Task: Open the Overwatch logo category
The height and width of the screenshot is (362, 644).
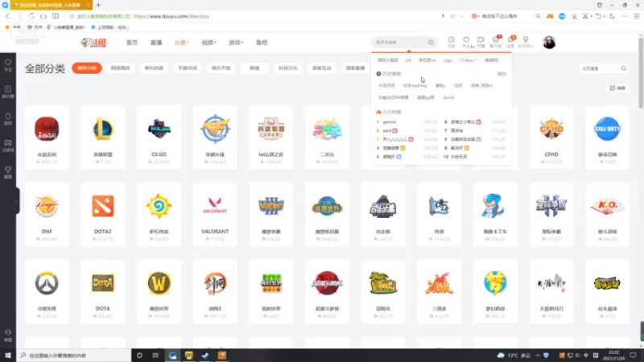Action: (47, 283)
